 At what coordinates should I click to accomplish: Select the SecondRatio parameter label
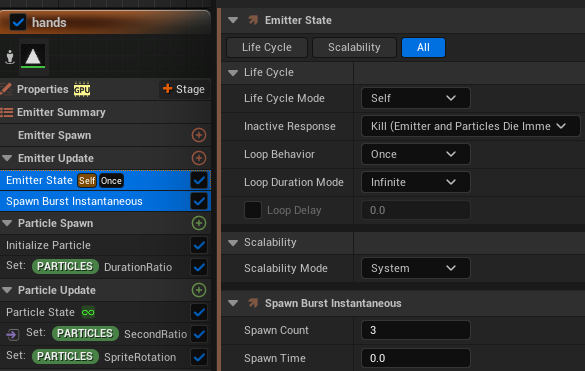(x=156, y=334)
